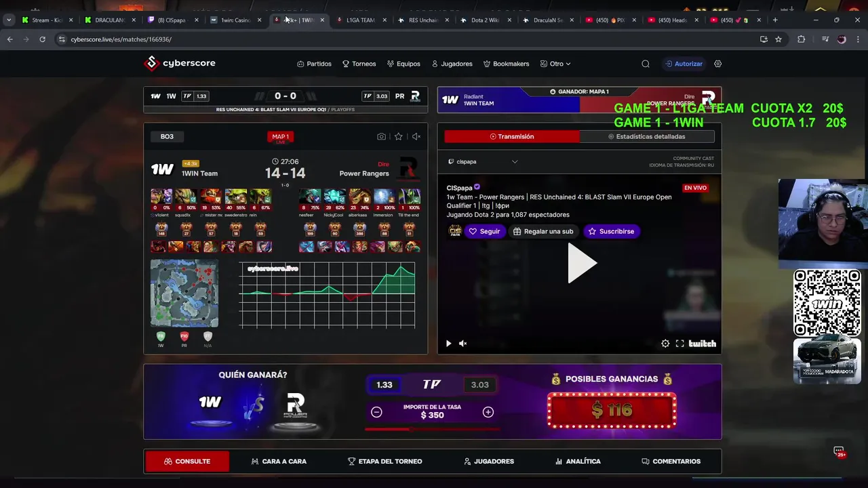Click the cyberscore logo

(180, 63)
